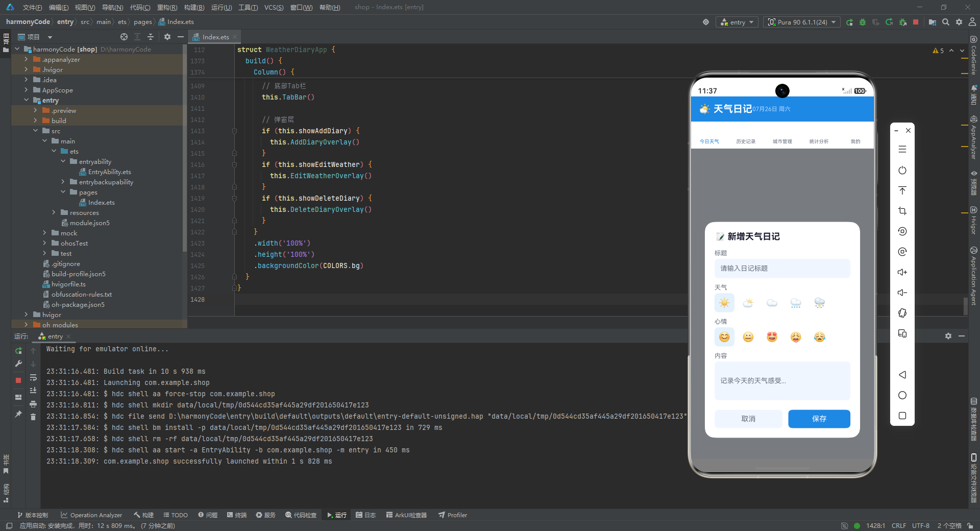Click collapse all icon in project panel

[151, 37]
